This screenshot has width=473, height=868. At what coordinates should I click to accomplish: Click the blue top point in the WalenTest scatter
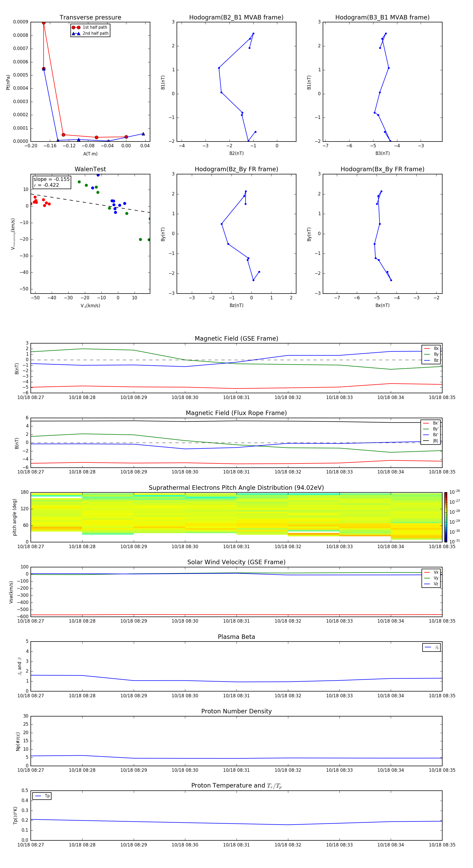tap(98, 175)
